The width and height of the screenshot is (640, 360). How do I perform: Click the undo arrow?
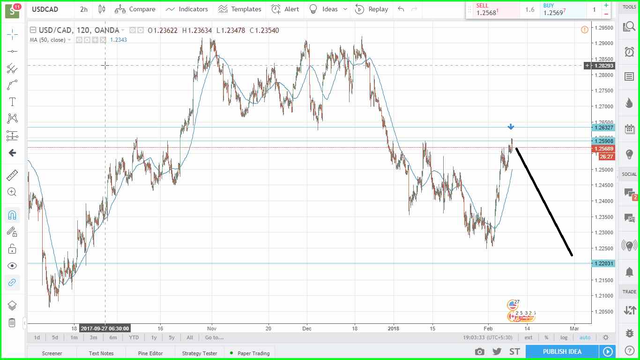click(x=401, y=9)
